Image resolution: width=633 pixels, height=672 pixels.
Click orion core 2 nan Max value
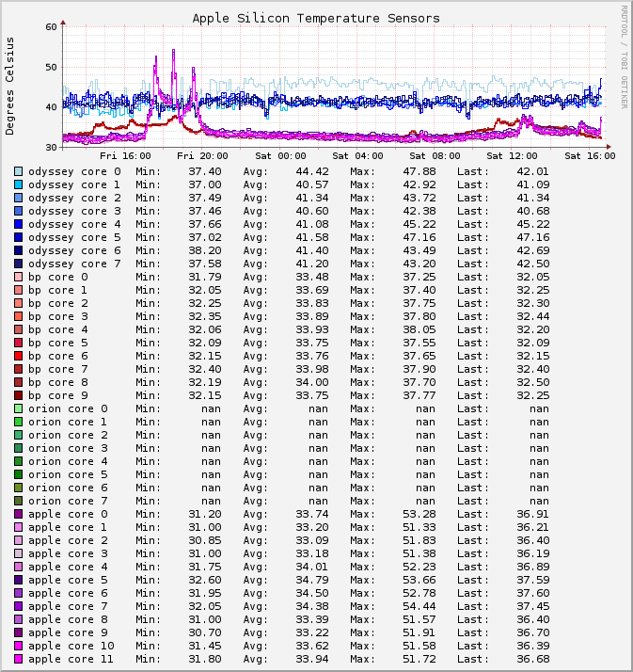[x=425, y=436]
